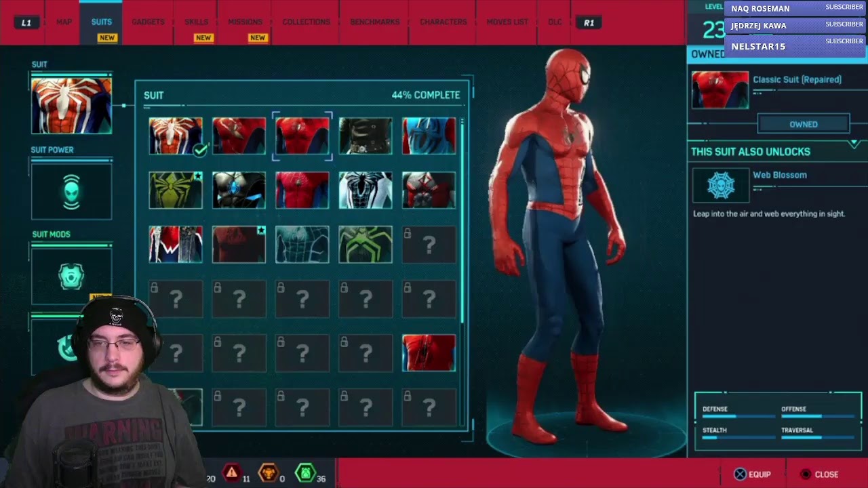This screenshot has width=868, height=488.
Task: Select the Advanced Suit with white spider
Action: point(176,136)
